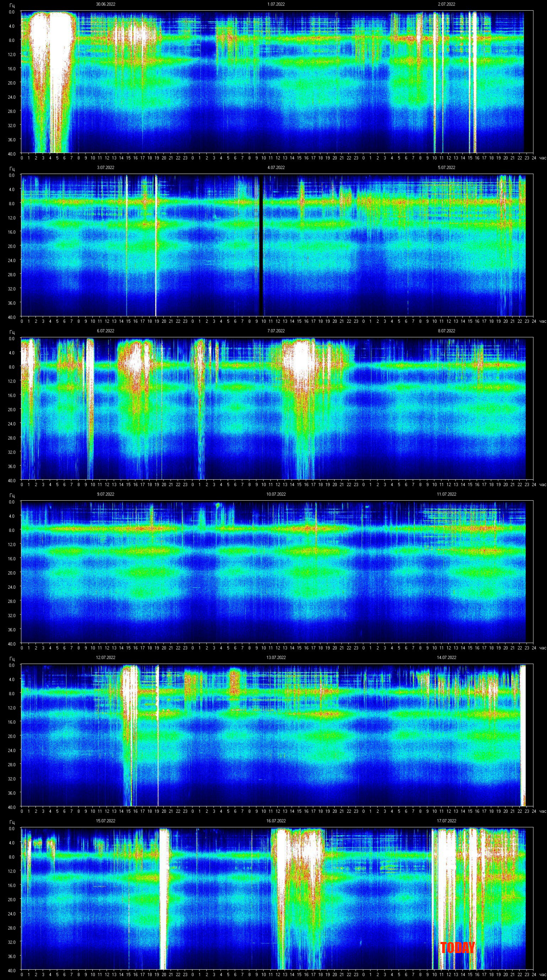The image size is (547, 980).
Task: Open the spectrogram strip for 30.06–2.07.2022
Action: [x=277, y=82]
